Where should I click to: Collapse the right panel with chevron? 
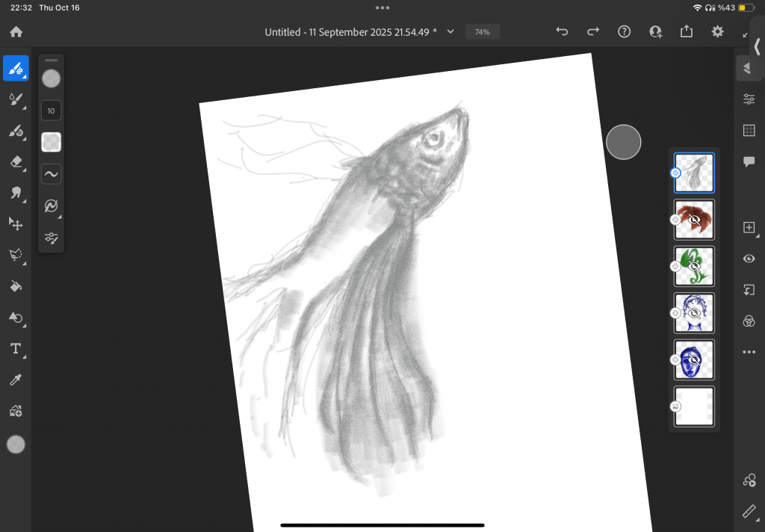757,47
